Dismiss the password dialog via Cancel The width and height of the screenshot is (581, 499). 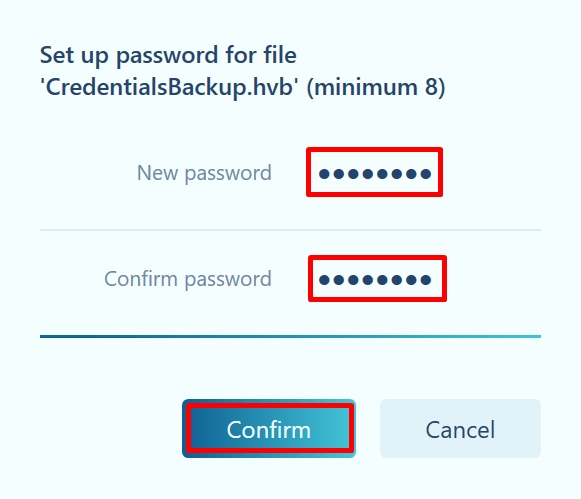click(x=460, y=429)
